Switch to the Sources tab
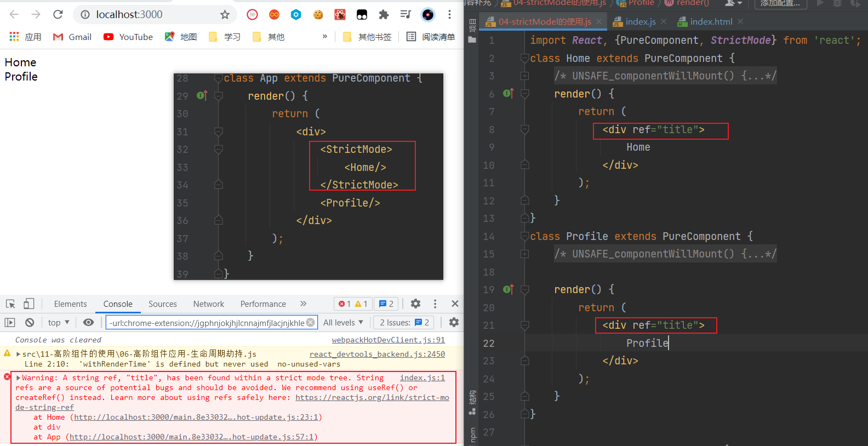The height and width of the screenshot is (446, 868). click(x=163, y=304)
